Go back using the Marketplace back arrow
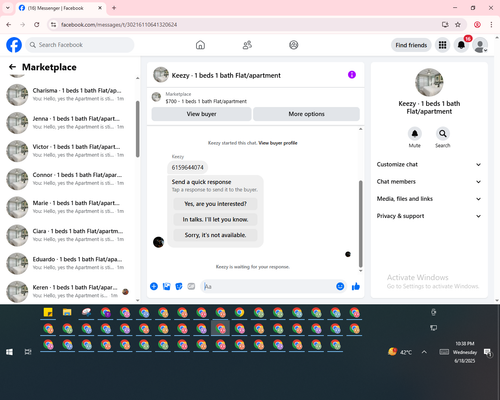 [13, 67]
